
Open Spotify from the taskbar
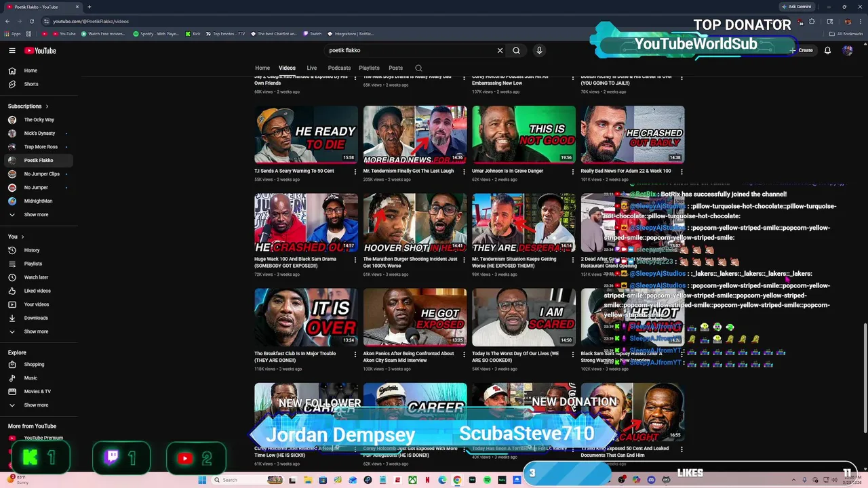[487, 480]
